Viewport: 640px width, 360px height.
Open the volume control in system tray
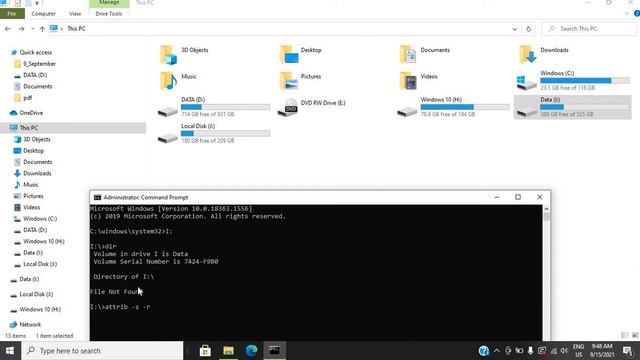(564, 351)
